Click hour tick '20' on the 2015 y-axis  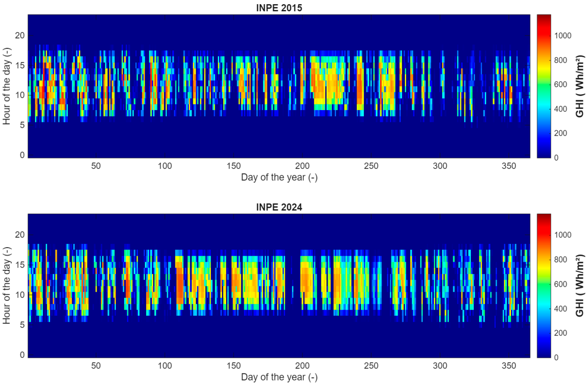(x=20, y=36)
